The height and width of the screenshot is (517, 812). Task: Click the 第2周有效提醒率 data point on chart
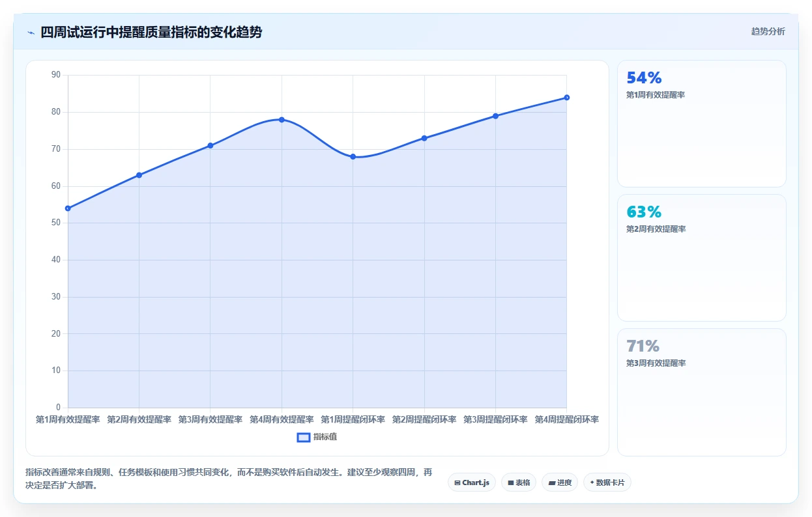(139, 175)
